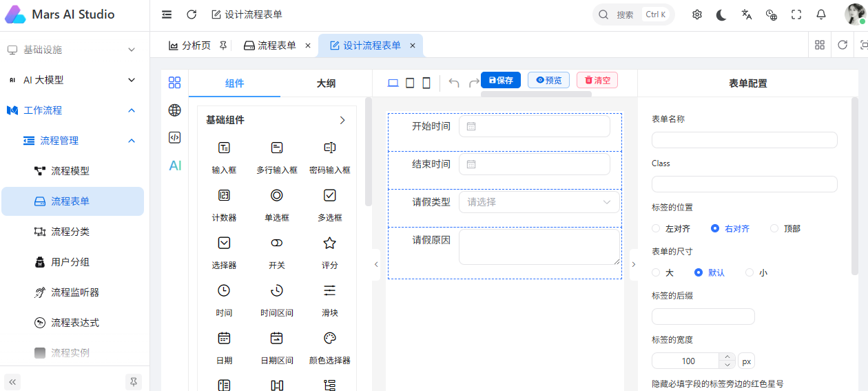The width and height of the screenshot is (868, 391).
Task: Add the 日期 component
Action: [x=224, y=348]
